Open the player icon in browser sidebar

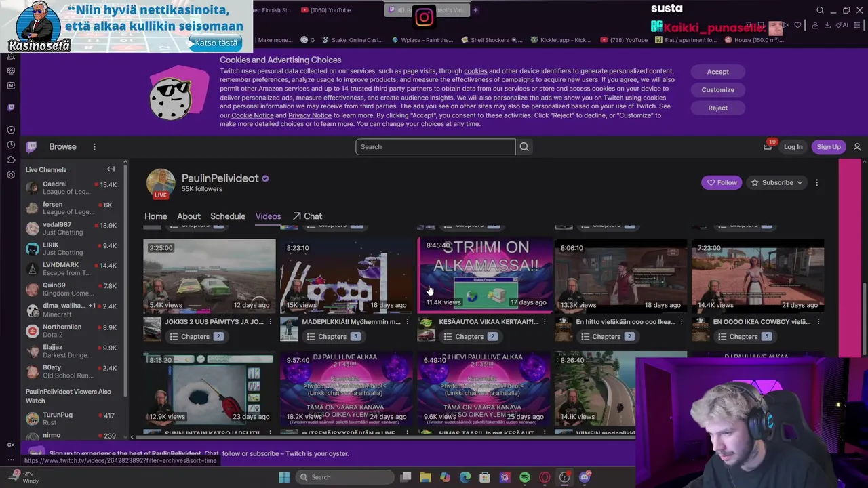(x=11, y=129)
